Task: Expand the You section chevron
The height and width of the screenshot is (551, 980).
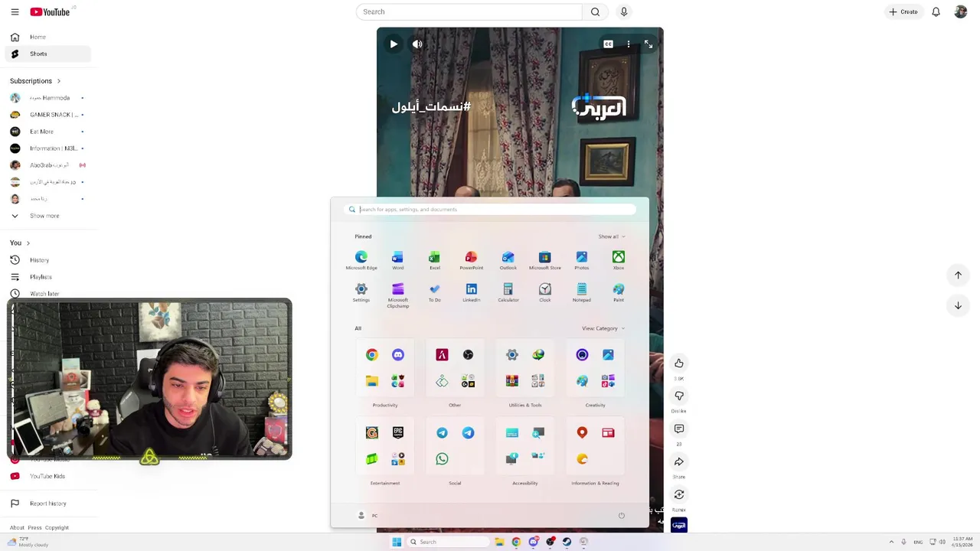Action: (28, 243)
